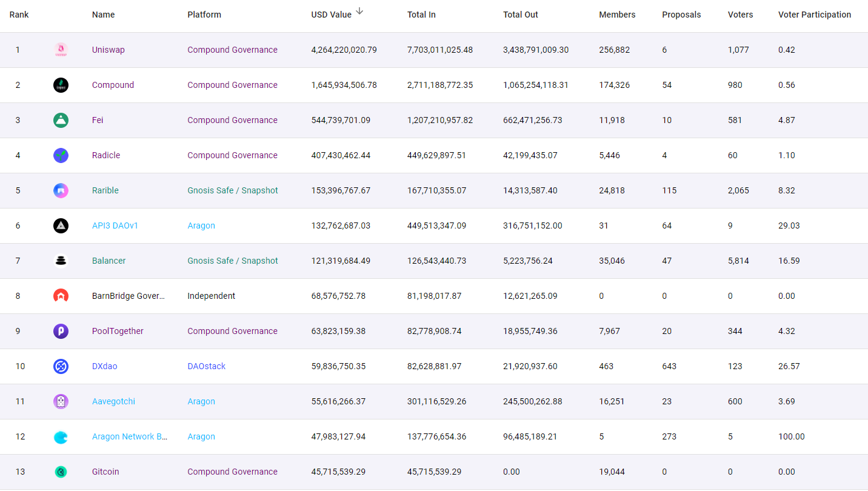Click the Uniswap logo icon
The height and width of the screenshot is (491, 868).
[x=61, y=50]
